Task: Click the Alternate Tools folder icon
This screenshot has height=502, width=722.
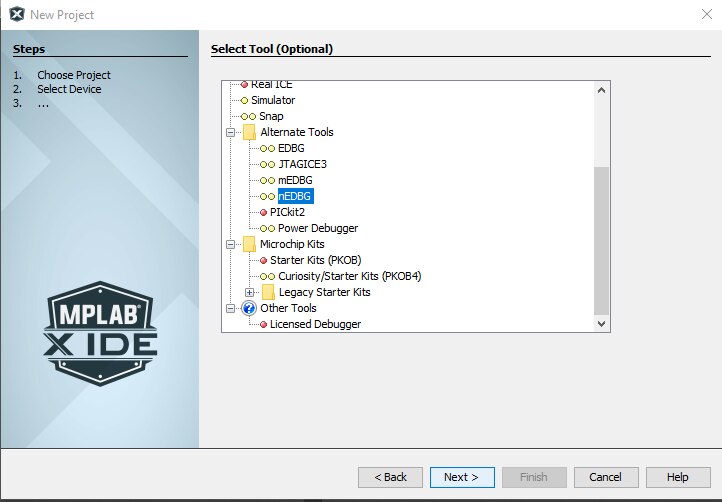Action: [x=249, y=132]
